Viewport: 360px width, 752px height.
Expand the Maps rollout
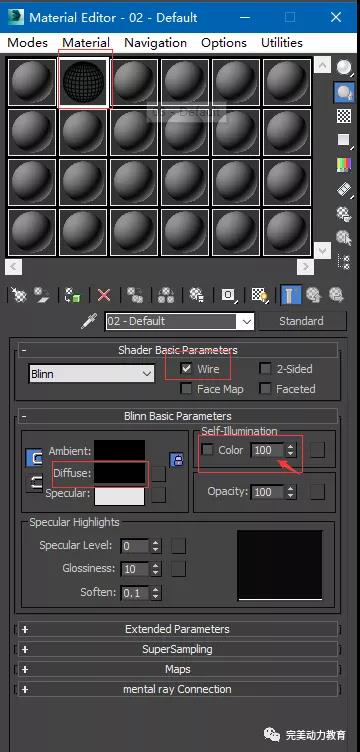pos(177,669)
